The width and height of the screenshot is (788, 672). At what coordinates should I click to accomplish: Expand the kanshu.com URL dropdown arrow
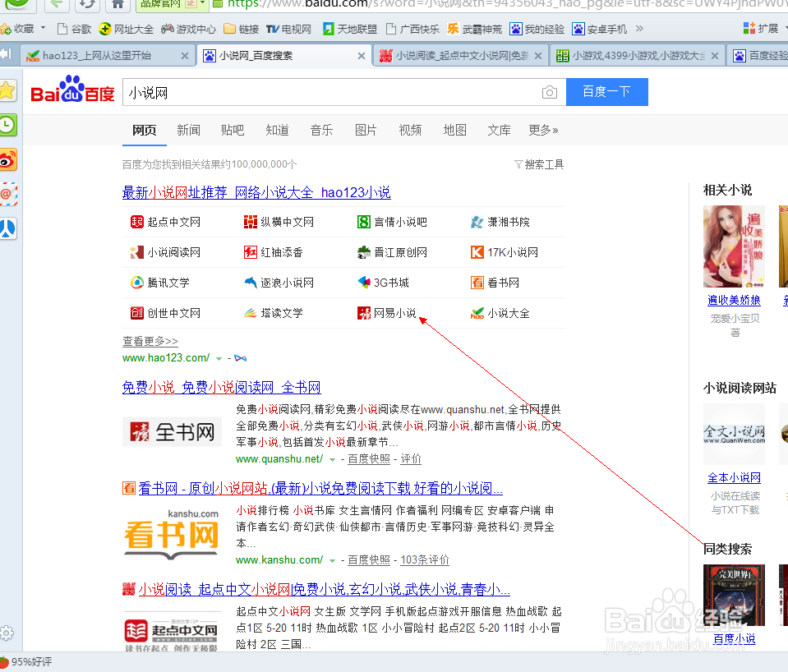(332, 560)
